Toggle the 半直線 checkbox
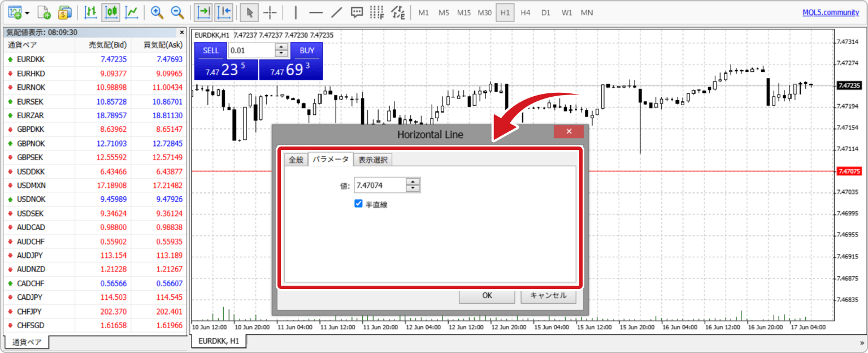 click(x=358, y=204)
